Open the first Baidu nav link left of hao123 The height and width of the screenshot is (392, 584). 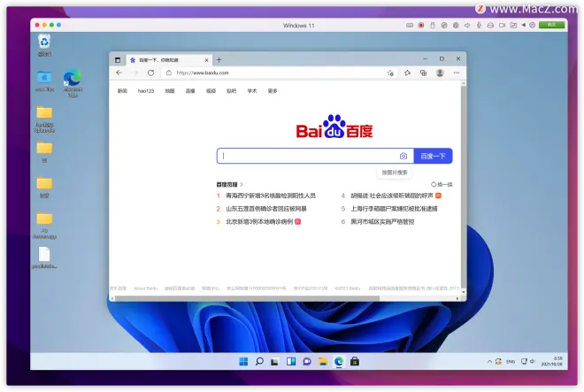click(122, 91)
